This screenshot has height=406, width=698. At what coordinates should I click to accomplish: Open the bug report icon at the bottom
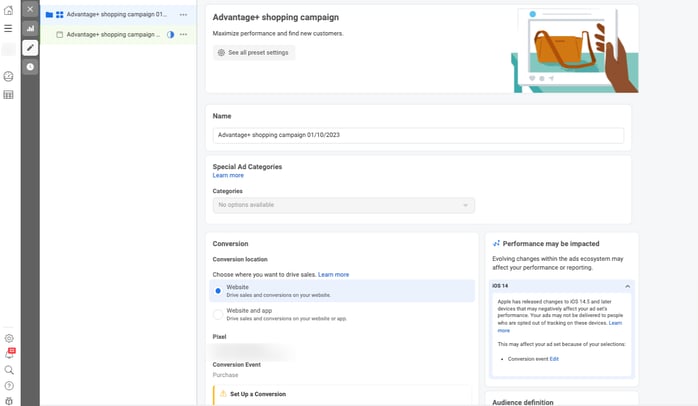click(9, 401)
